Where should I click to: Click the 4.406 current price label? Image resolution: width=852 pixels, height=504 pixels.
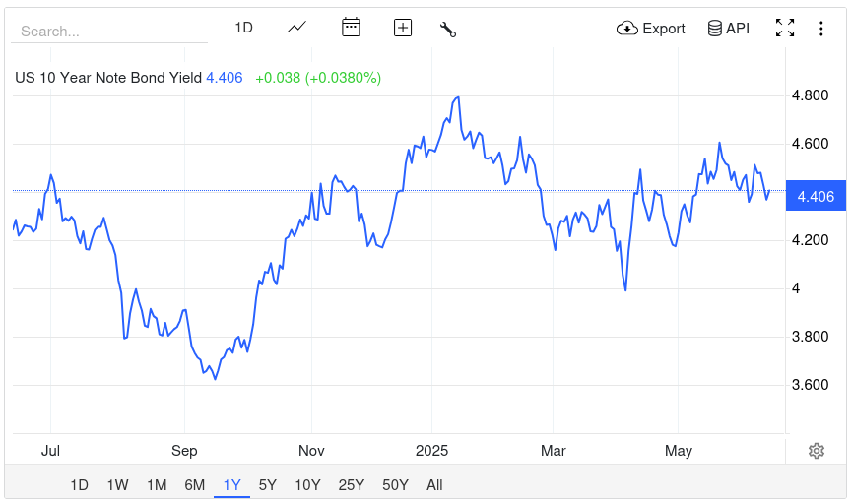tap(816, 197)
